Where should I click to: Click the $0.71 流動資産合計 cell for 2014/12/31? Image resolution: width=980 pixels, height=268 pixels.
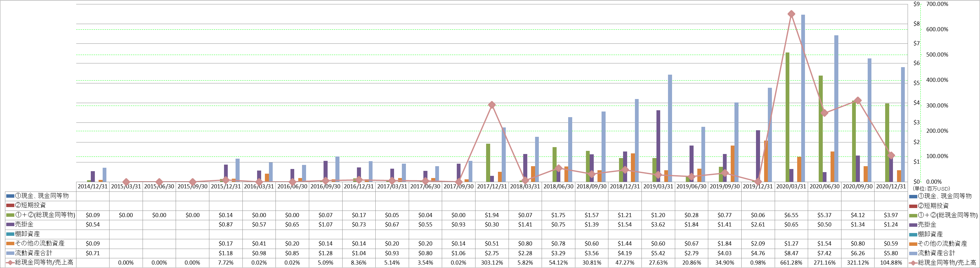point(92,253)
